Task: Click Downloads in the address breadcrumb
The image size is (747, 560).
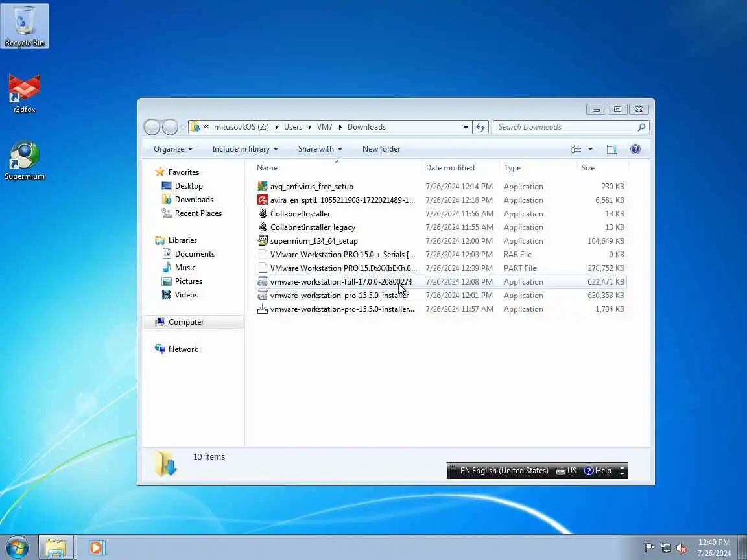Action: (x=366, y=127)
